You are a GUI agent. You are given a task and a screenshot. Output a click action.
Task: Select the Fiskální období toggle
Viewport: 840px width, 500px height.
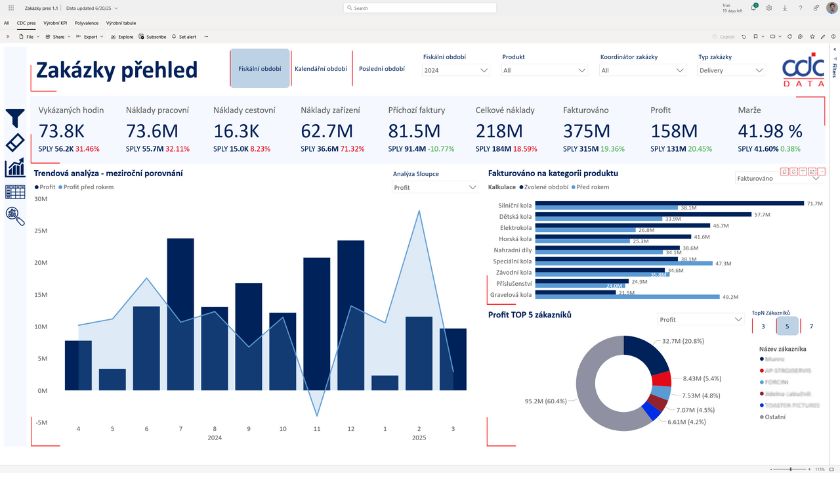(x=260, y=69)
